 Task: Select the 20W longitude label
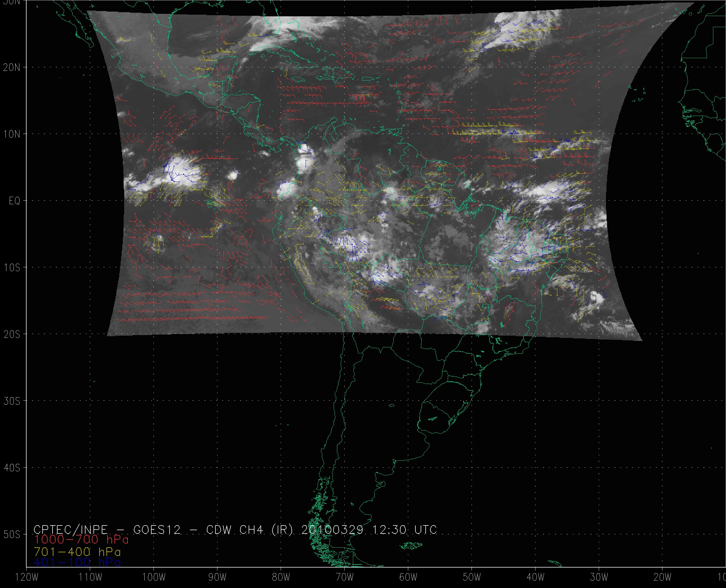(x=663, y=577)
